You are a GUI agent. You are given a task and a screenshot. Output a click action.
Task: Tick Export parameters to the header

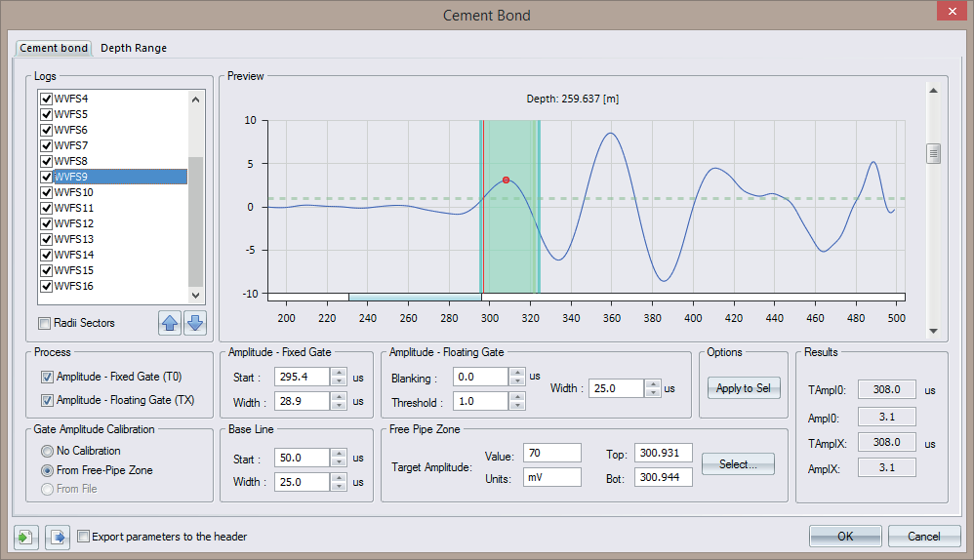84,536
